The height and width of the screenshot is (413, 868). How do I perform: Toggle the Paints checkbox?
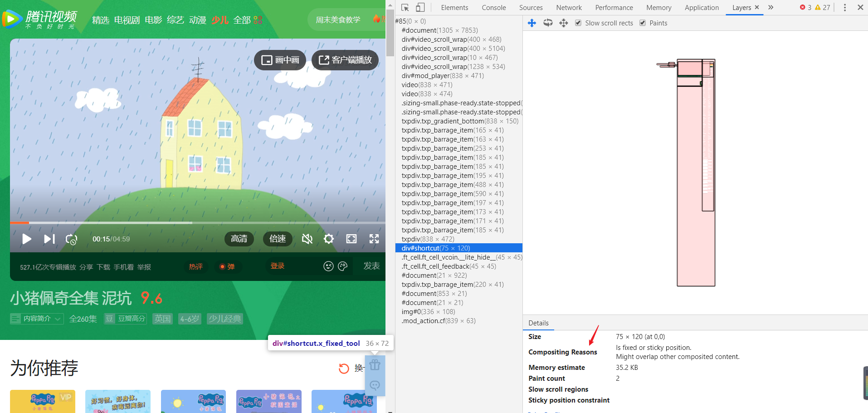point(643,23)
